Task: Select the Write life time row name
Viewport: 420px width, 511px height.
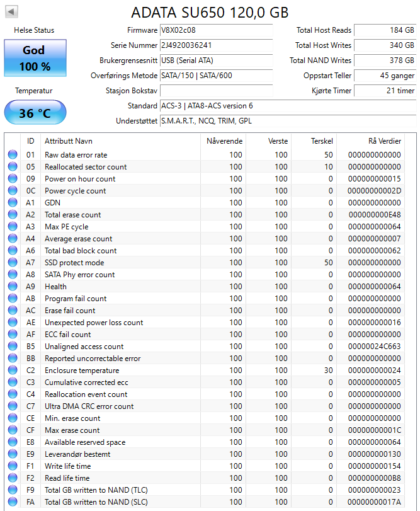Action: click(x=68, y=466)
